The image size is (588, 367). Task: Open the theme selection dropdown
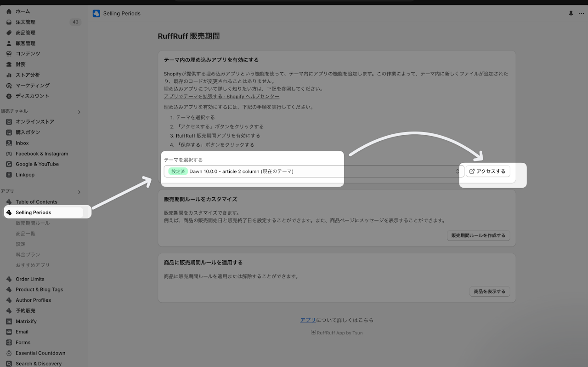click(x=314, y=172)
